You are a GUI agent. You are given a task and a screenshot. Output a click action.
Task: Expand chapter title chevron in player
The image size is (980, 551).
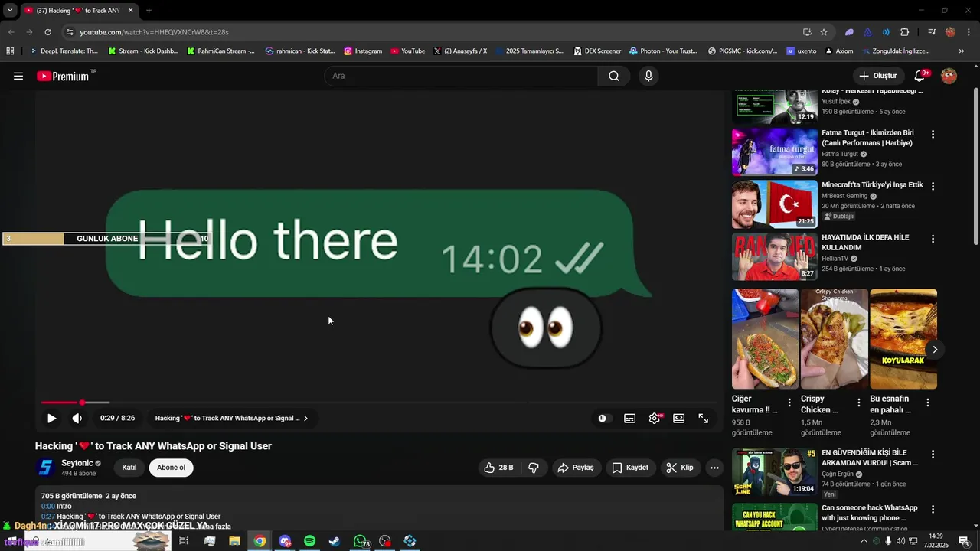pyautogui.click(x=305, y=418)
